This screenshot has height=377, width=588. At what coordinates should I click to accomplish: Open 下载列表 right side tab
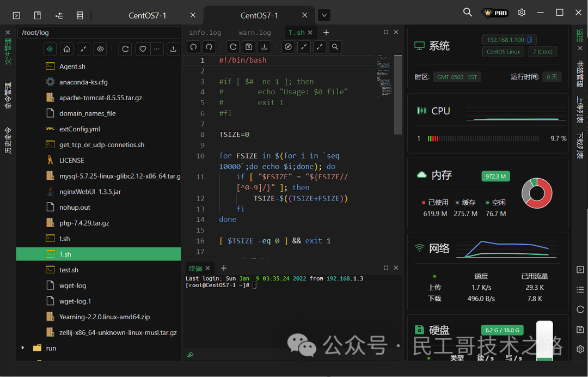(580, 145)
